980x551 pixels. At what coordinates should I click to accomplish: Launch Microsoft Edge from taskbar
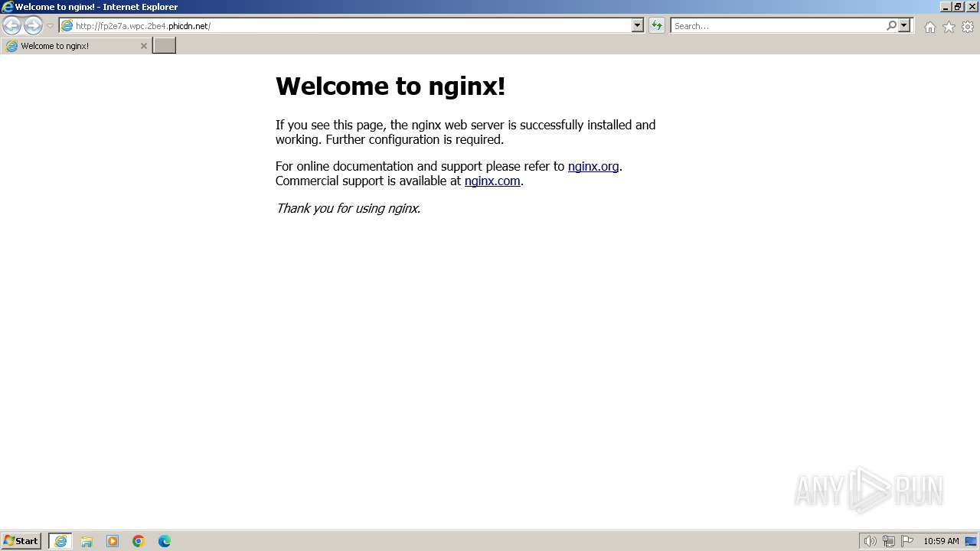coord(165,541)
